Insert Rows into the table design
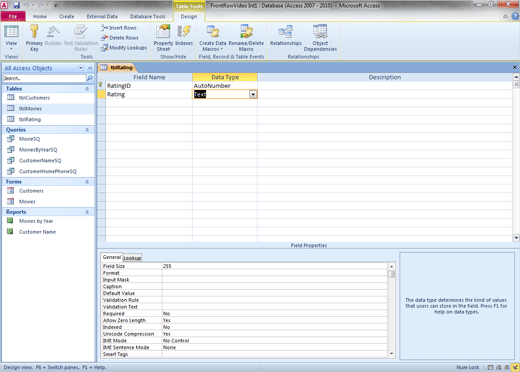Screen dimensions: 520x372 (x=119, y=28)
